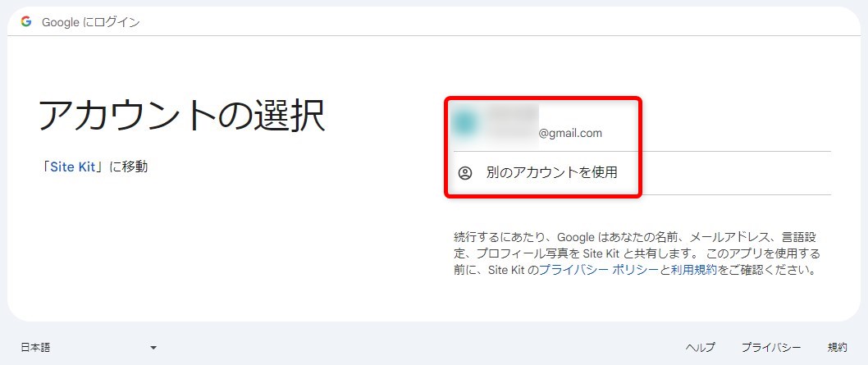The width and height of the screenshot is (868, 365).
Task: Click the Google logo in the header
Action: tap(26, 22)
